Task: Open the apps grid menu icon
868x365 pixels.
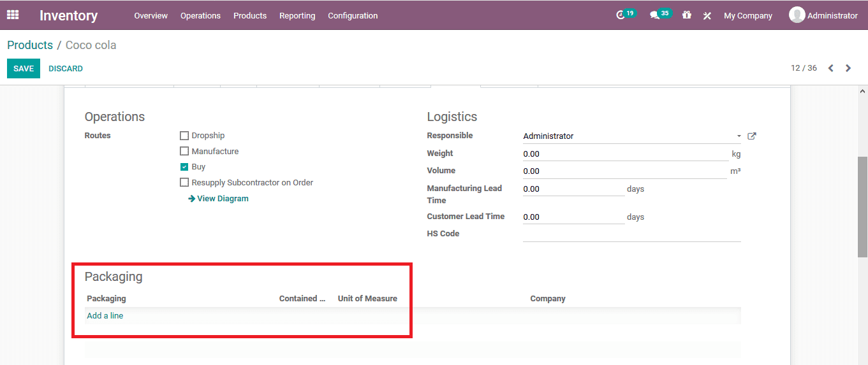Action: point(13,15)
